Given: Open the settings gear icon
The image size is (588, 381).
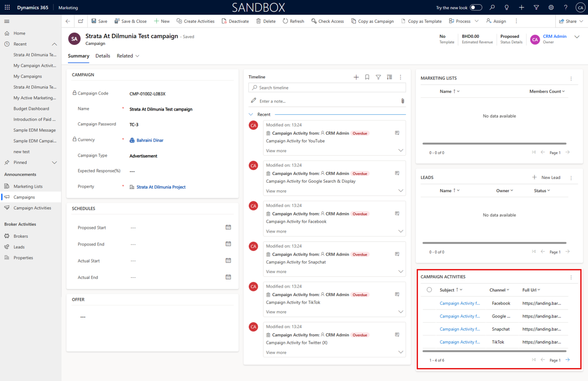Looking at the screenshot, I should point(551,8).
